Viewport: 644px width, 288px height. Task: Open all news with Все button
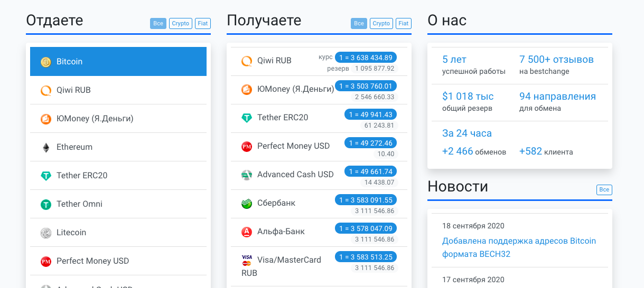pos(604,189)
